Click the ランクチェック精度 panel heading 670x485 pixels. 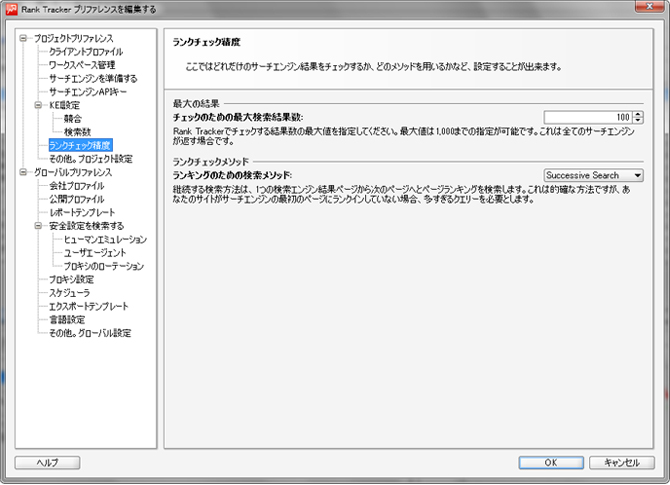pyautogui.click(x=206, y=42)
